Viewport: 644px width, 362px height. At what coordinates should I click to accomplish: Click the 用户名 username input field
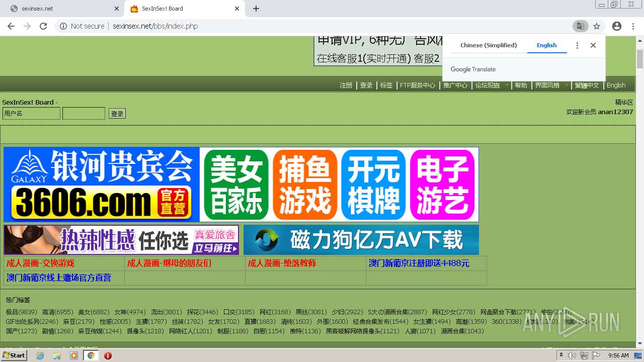pyautogui.click(x=31, y=114)
